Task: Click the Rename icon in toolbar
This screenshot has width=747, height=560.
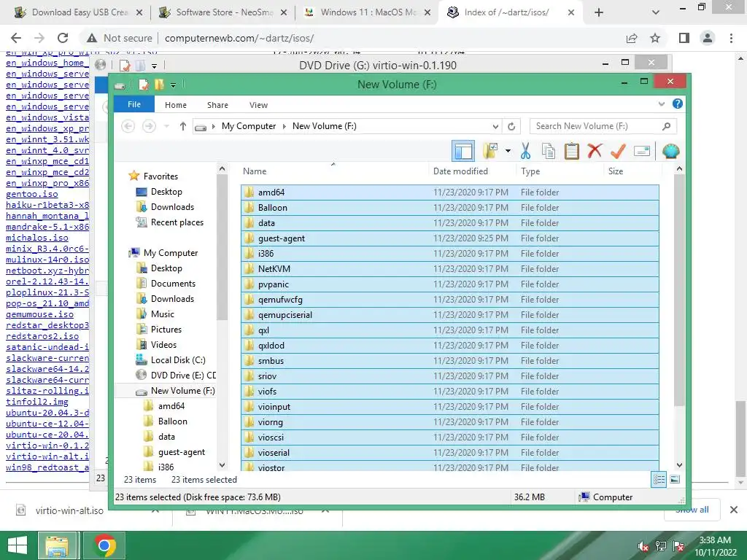Action: pyautogui.click(x=642, y=152)
